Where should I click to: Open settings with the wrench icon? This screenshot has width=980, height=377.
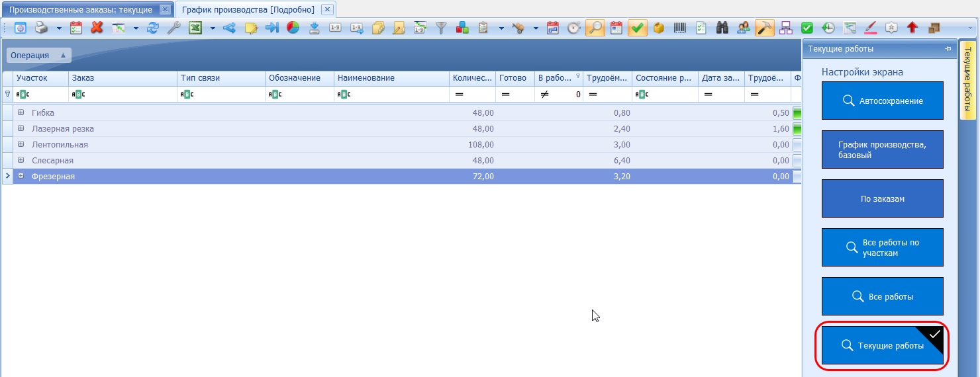coord(174,28)
